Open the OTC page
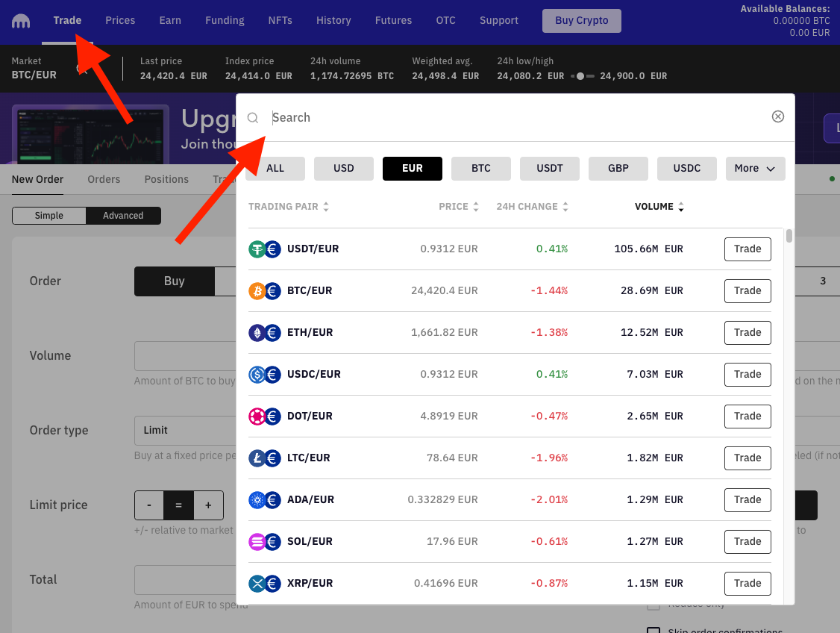840x633 pixels. [445, 20]
